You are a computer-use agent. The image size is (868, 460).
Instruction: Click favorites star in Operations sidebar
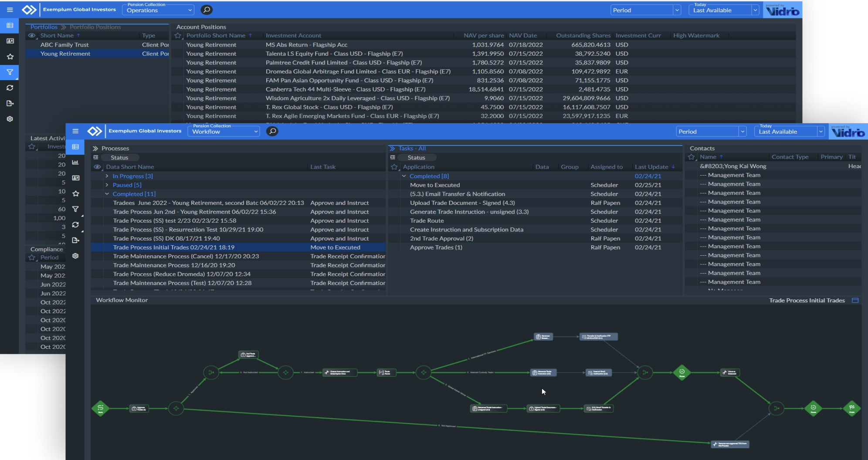point(10,57)
